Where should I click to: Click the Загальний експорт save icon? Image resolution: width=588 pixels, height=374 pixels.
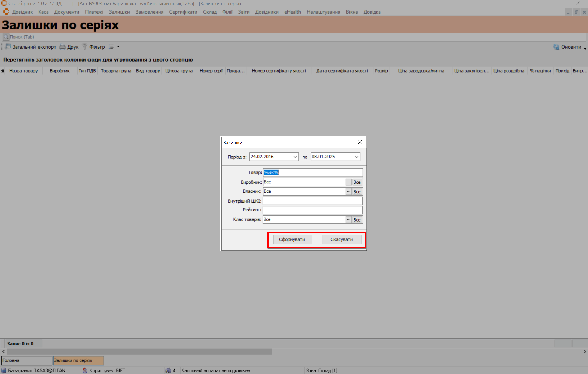[8, 47]
